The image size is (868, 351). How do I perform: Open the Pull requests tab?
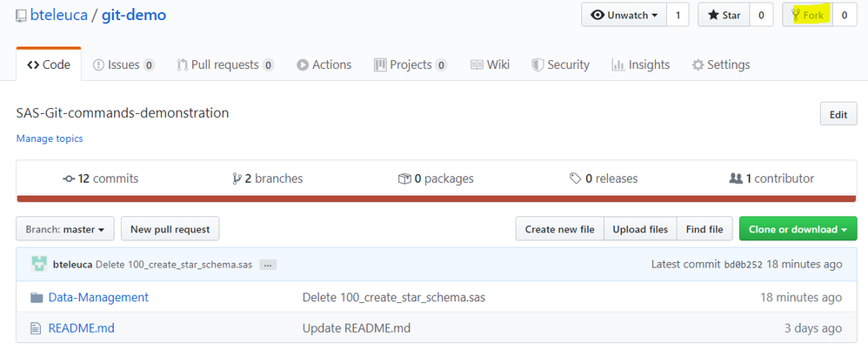pyautogui.click(x=225, y=64)
